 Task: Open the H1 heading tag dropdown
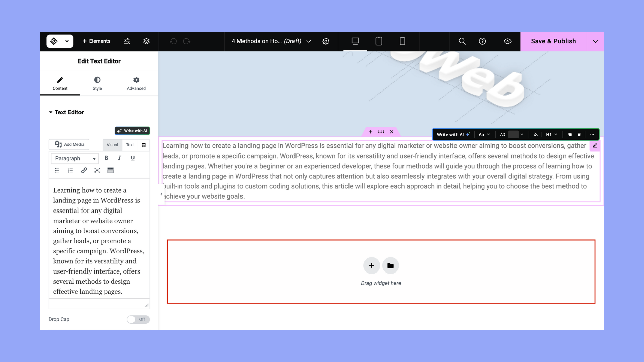[x=551, y=134]
